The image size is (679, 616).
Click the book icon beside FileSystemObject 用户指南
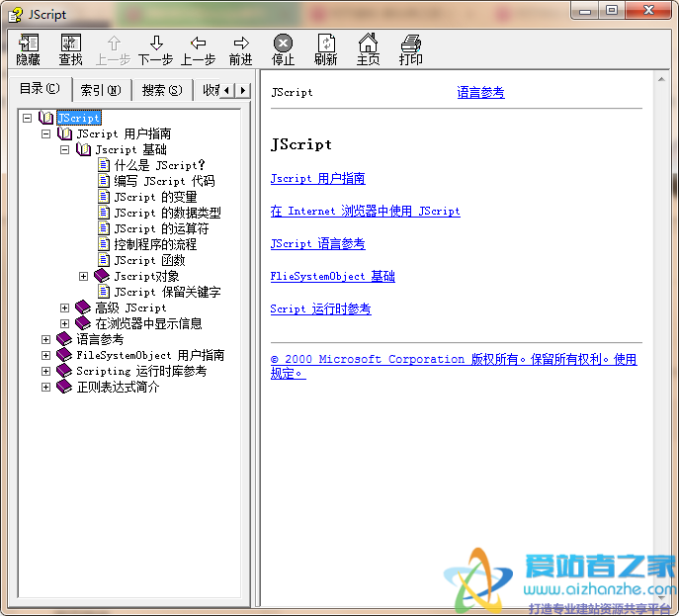pyautogui.click(x=64, y=355)
